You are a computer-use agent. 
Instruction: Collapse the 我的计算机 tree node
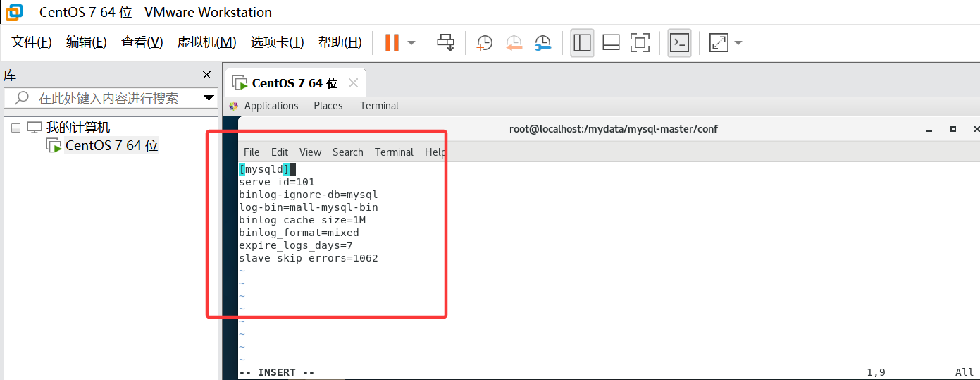[16, 128]
